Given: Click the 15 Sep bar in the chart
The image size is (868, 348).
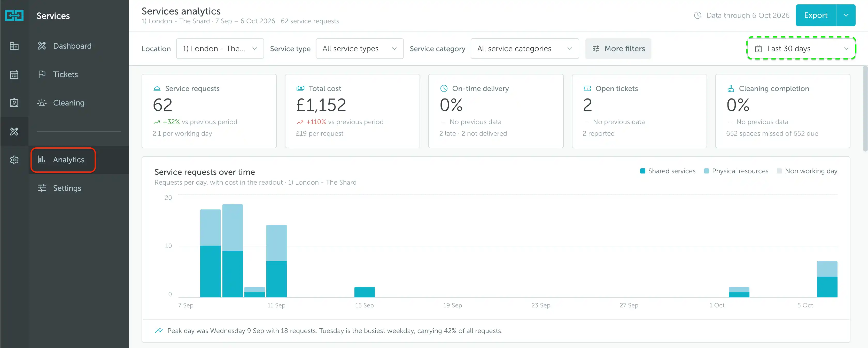Looking at the screenshot, I should [x=364, y=292].
